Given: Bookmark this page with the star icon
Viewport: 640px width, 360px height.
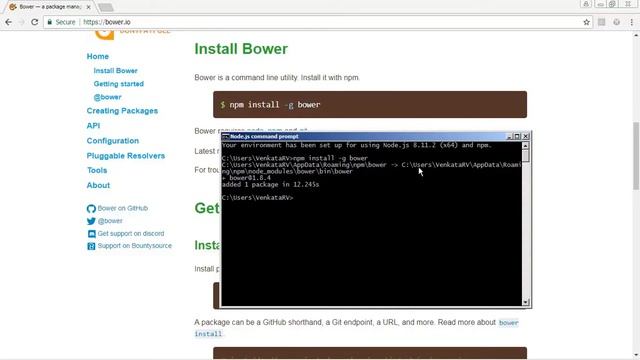Looking at the screenshot, I should coord(587,22).
